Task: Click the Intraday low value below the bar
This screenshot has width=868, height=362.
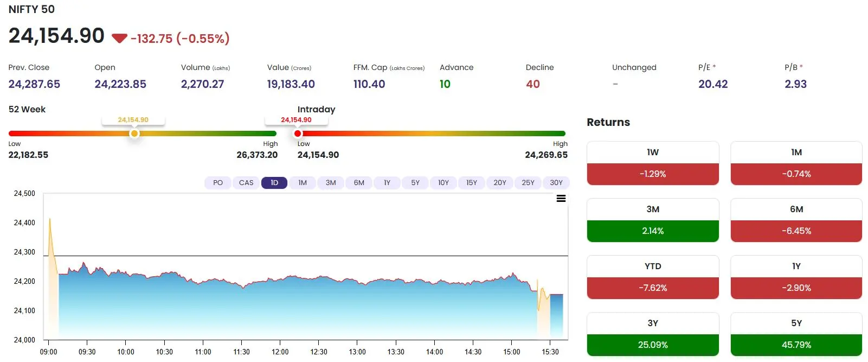Action: pos(318,155)
